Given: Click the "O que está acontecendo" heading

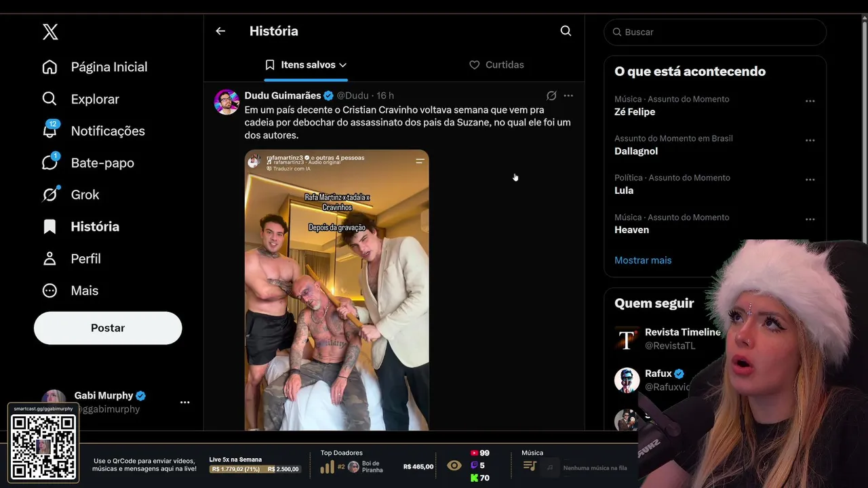Looking at the screenshot, I should (690, 71).
